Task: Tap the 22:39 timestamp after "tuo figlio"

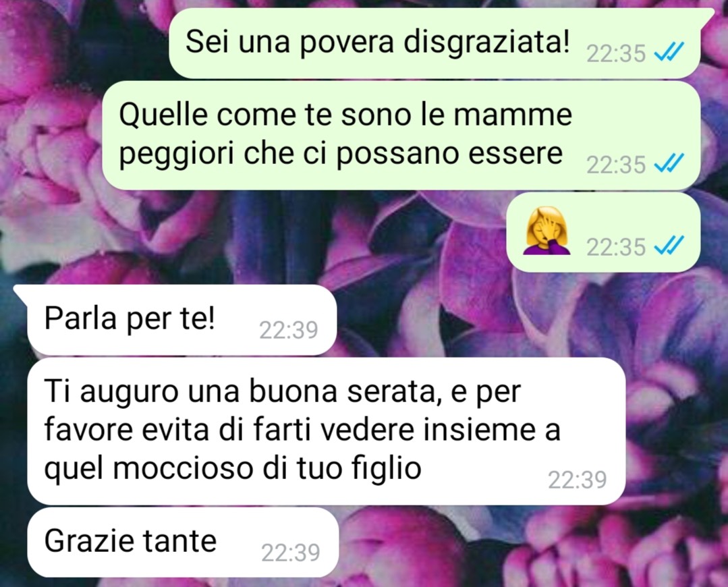Action: click(577, 480)
